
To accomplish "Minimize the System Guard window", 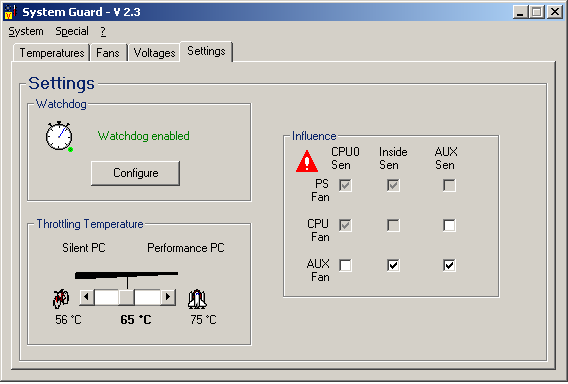I will 521,12.
